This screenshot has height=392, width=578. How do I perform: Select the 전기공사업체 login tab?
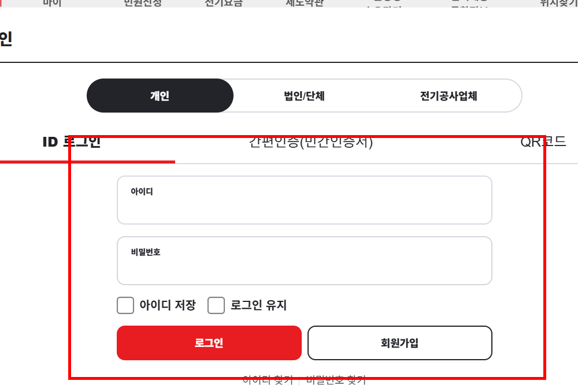(x=451, y=96)
